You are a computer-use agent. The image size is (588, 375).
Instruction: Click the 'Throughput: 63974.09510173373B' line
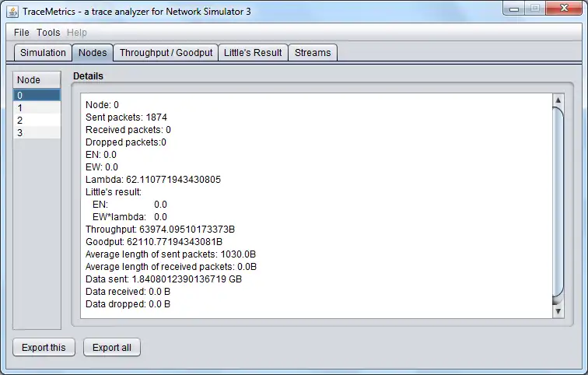160,230
